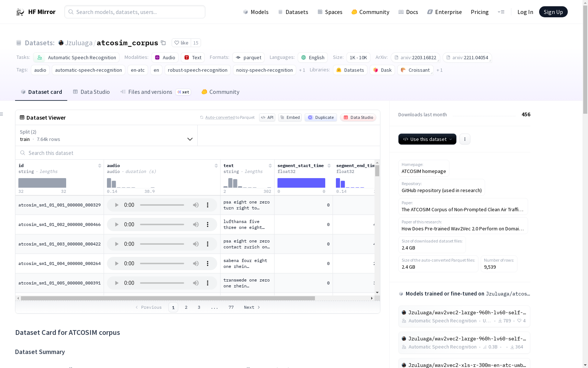Focus Search this dataset field
The image size is (588, 368).
tap(198, 153)
